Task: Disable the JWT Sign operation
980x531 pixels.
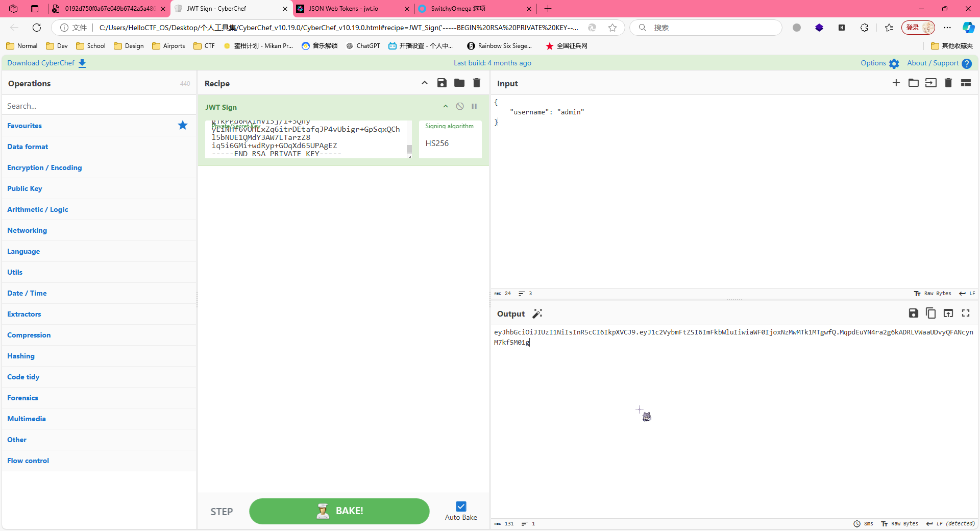Action: pos(460,107)
